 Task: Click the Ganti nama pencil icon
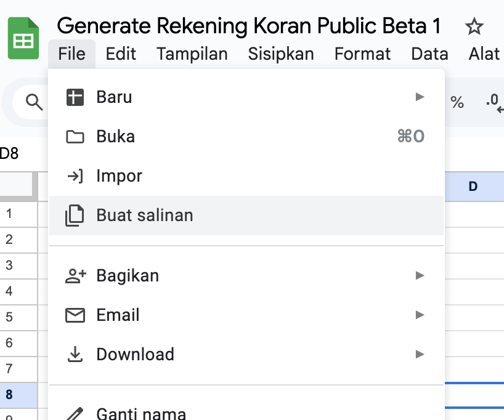75,414
